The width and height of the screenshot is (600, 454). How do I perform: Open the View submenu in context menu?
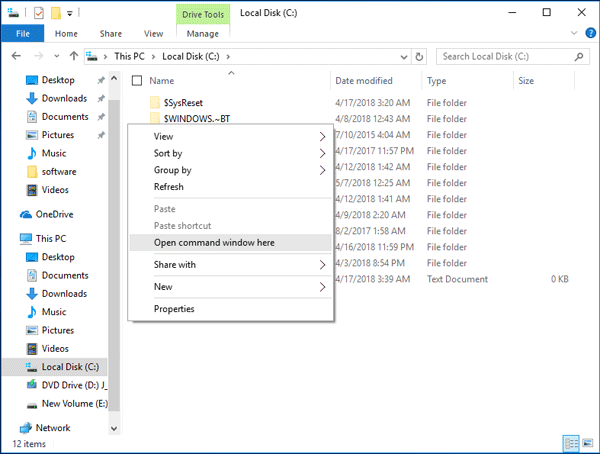pos(231,137)
